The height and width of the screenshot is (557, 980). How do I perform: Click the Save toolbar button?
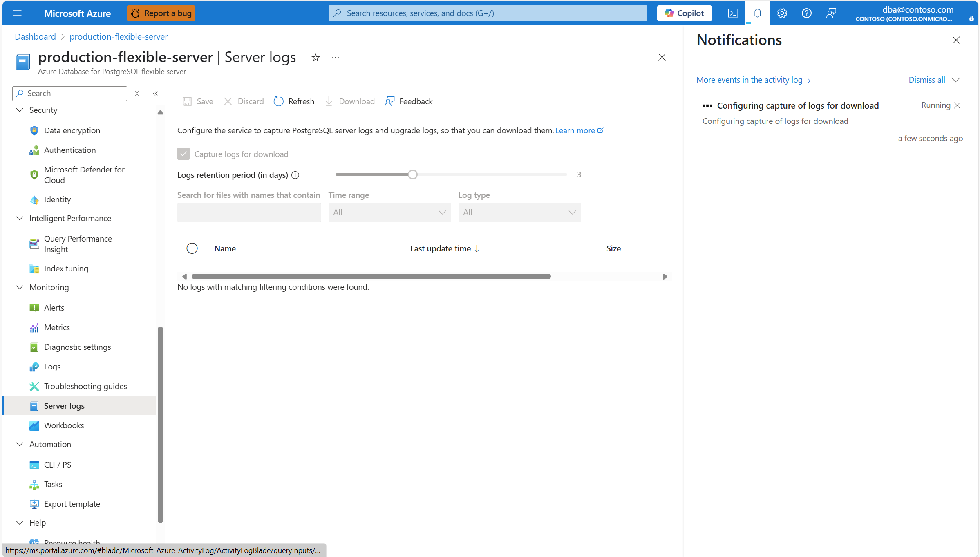(x=198, y=101)
